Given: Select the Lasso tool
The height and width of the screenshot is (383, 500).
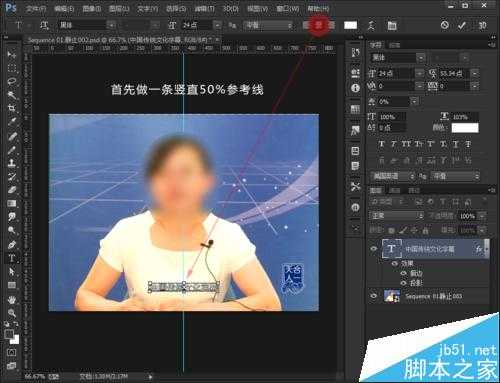Looking at the screenshot, I should coord(12,82).
